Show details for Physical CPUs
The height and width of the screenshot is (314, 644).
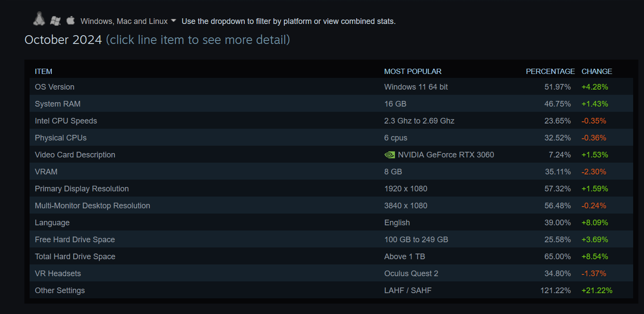click(x=331, y=137)
